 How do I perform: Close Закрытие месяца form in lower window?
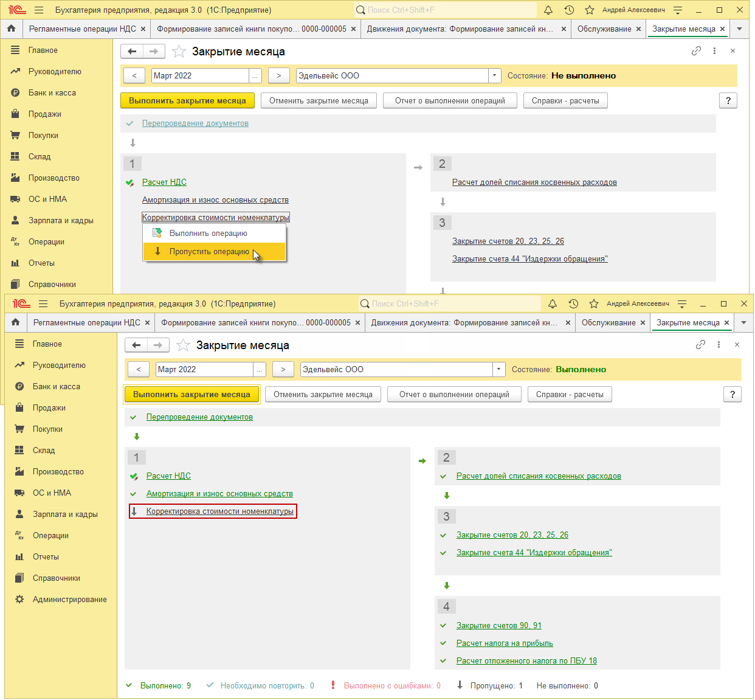(737, 345)
